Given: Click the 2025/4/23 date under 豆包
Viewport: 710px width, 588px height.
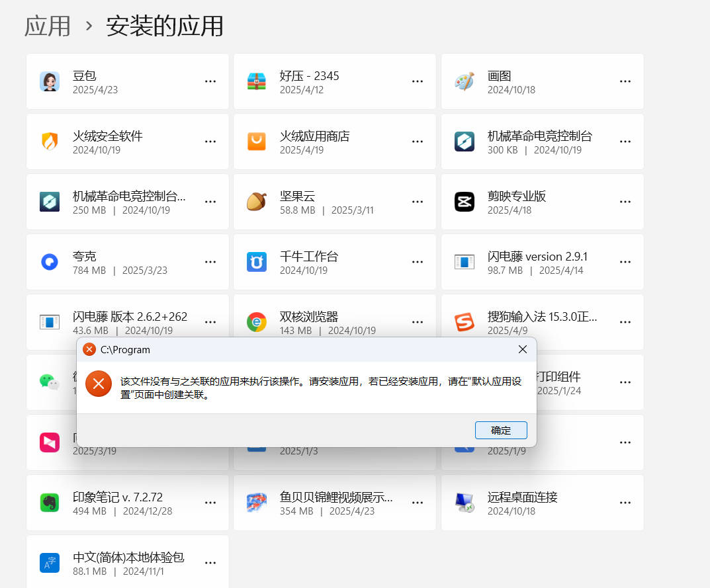Looking at the screenshot, I should (x=95, y=90).
